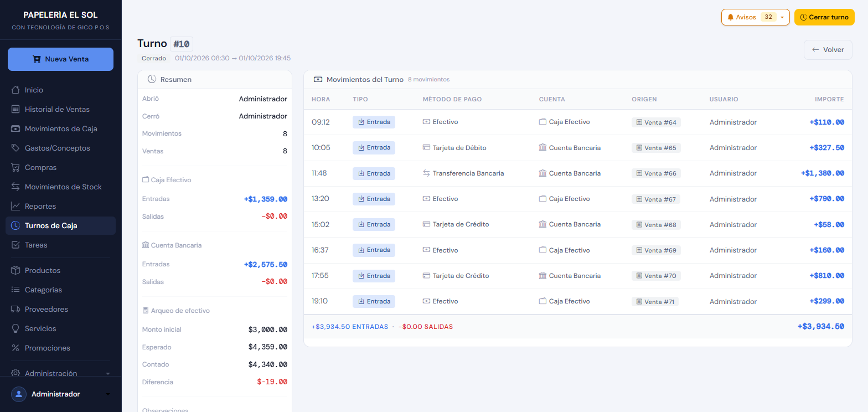Image resolution: width=868 pixels, height=412 pixels.
Task: Open the Venta #66 origin link
Action: coord(656,173)
